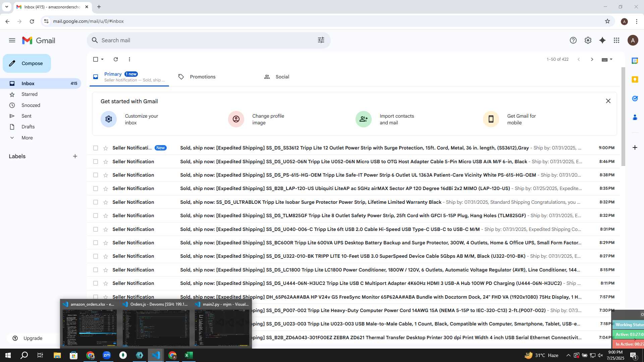Image resolution: width=644 pixels, height=362 pixels.
Task: Open the Google apps grid
Action: [x=616, y=40]
